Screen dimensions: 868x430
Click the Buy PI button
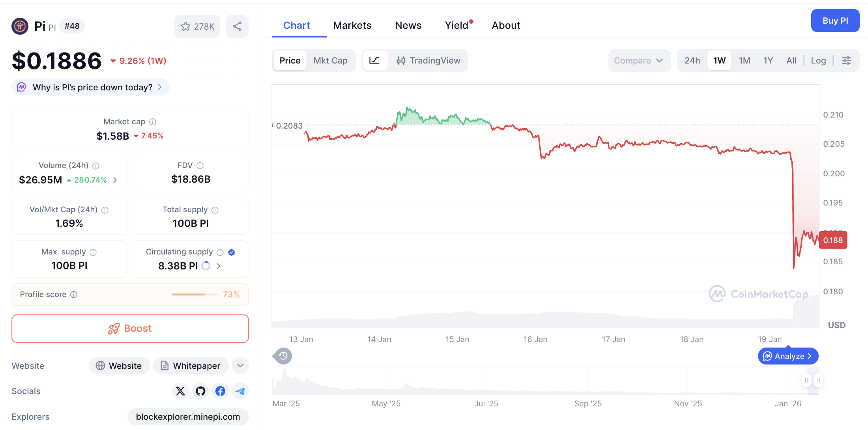click(x=835, y=21)
